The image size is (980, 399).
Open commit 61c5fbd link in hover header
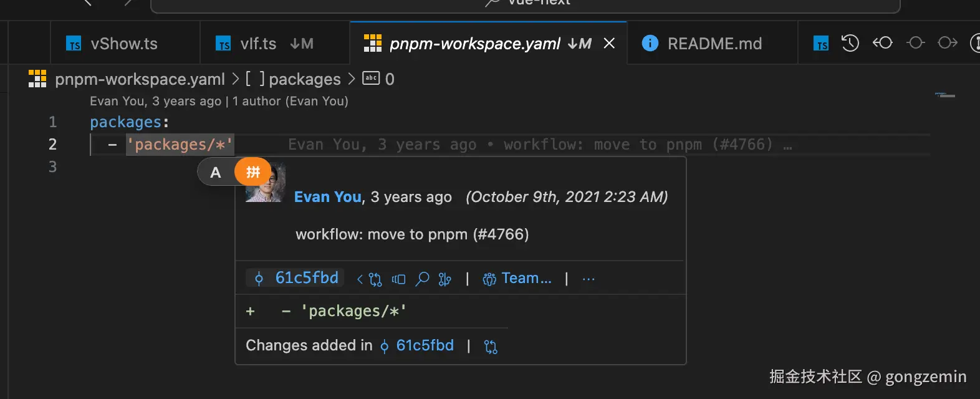pos(307,278)
